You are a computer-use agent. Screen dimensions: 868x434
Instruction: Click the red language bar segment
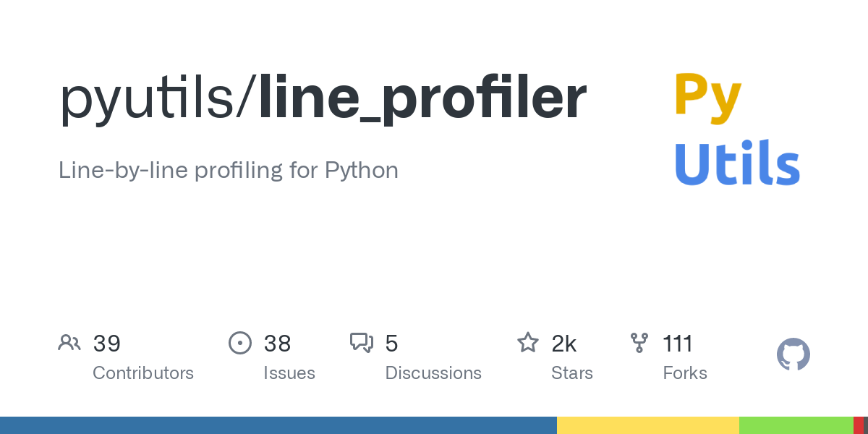pos(858,425)
